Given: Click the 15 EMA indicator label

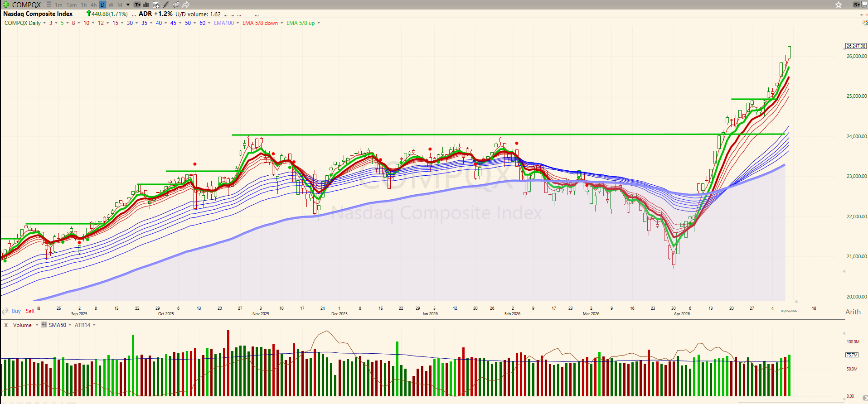Looking at the screenshot, I should 115,23.
